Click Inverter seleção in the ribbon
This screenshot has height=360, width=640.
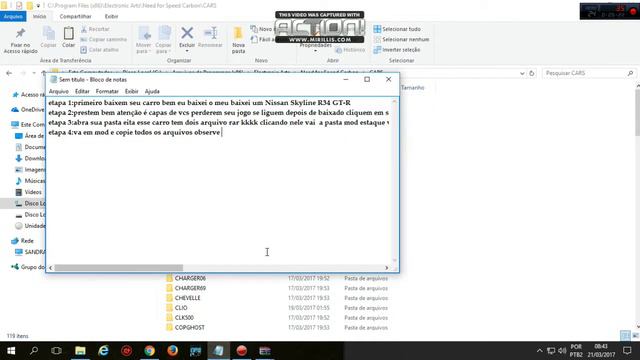click(x=397, y=49)
